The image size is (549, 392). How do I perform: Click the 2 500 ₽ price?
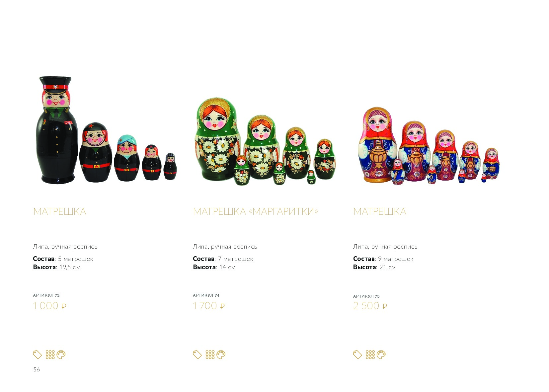[x=370, y=306]
